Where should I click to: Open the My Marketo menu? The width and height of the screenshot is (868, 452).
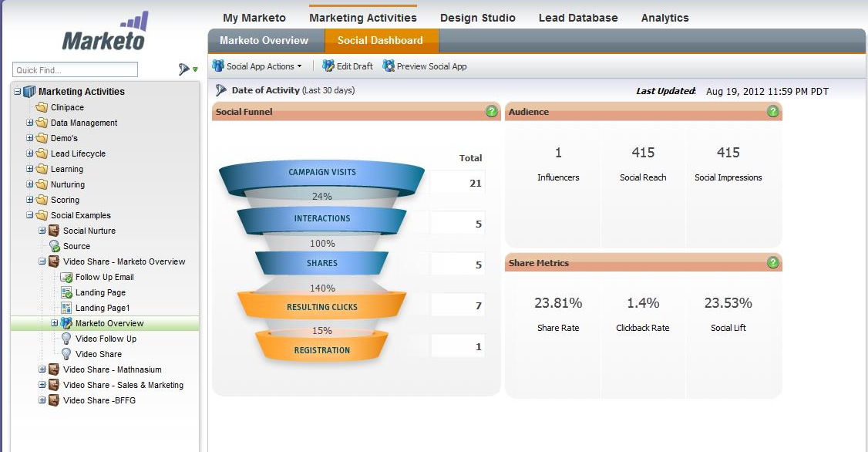(x=254, y=18)
